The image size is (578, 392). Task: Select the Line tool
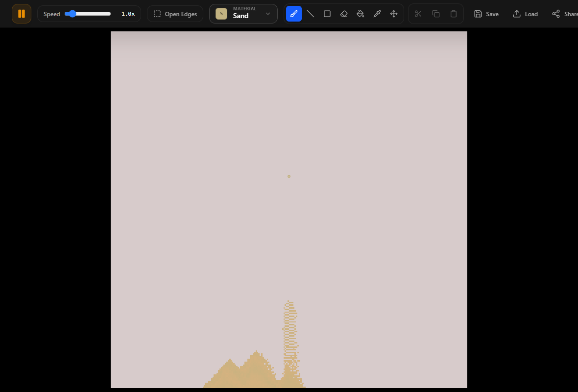click(x=311, y=14)
